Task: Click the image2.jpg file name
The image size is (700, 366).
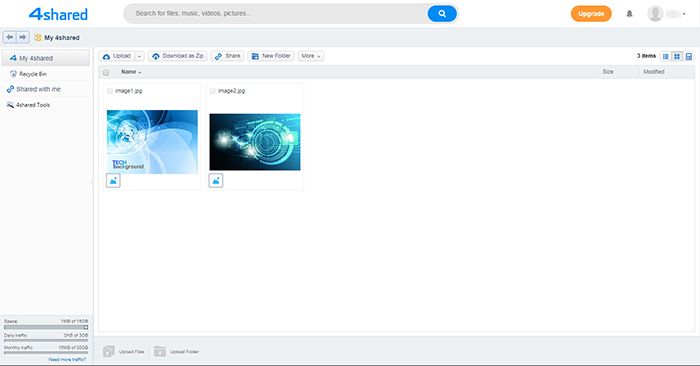Action: pyautogui.click(x=231, y=91)
